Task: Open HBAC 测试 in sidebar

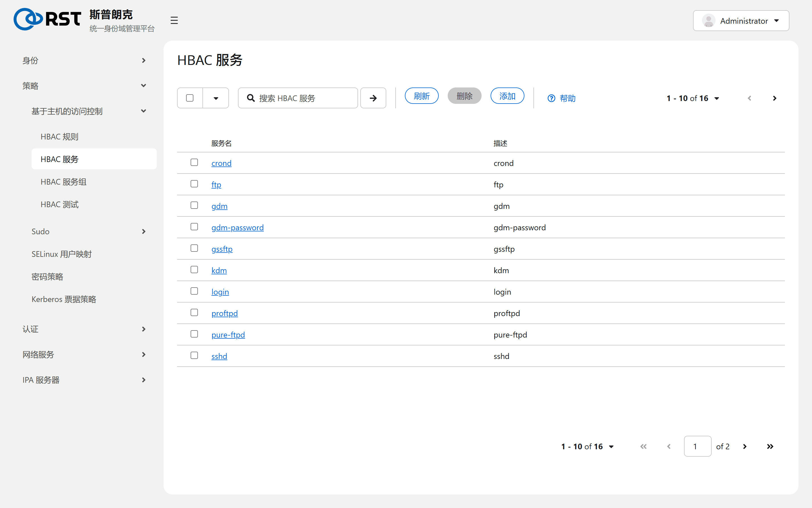Action: [x=94, y=204]
